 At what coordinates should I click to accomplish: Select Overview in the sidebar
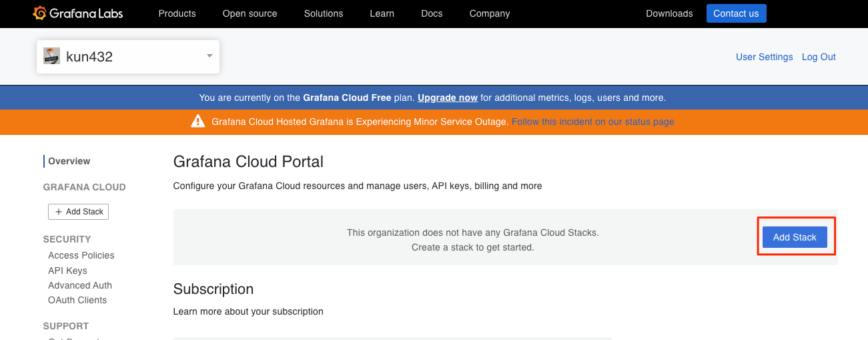click(69, 161)
